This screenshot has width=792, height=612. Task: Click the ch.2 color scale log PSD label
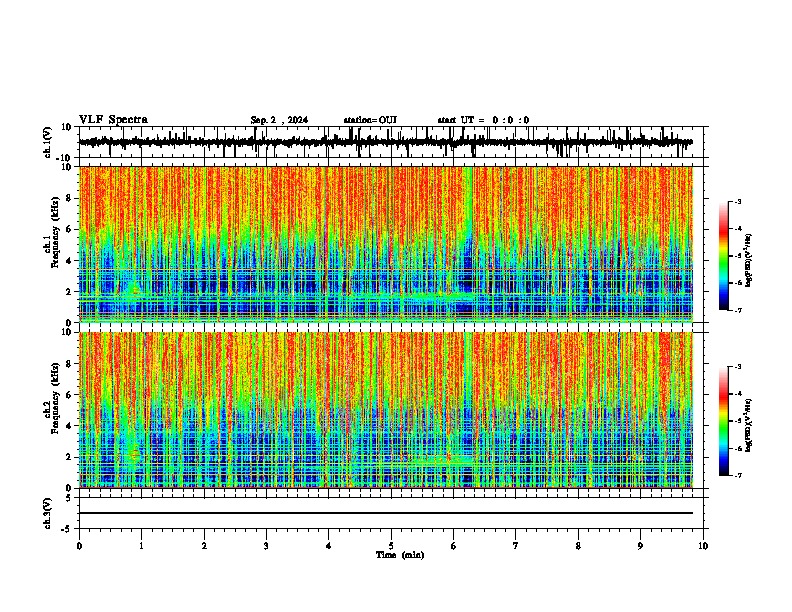coord(748,426)
